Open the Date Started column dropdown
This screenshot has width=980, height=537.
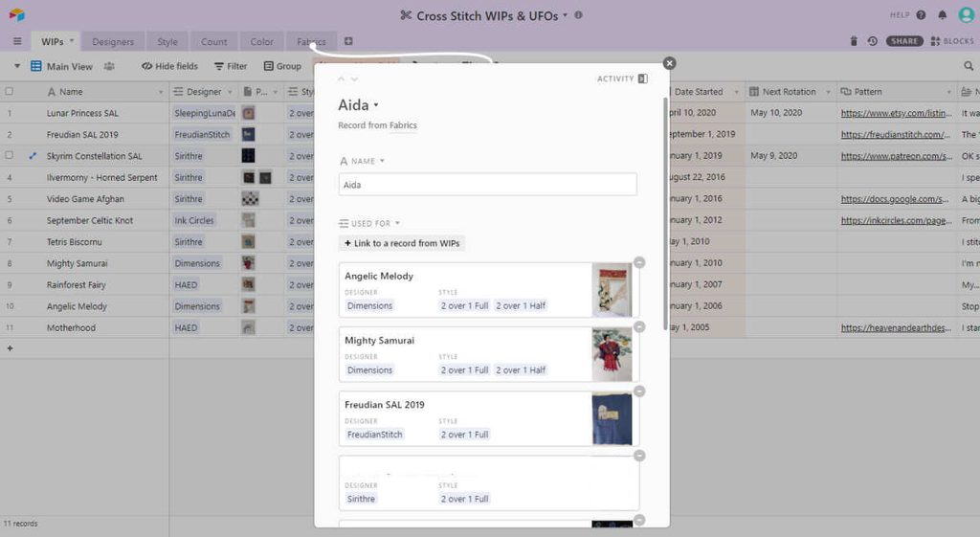[736, 92]
